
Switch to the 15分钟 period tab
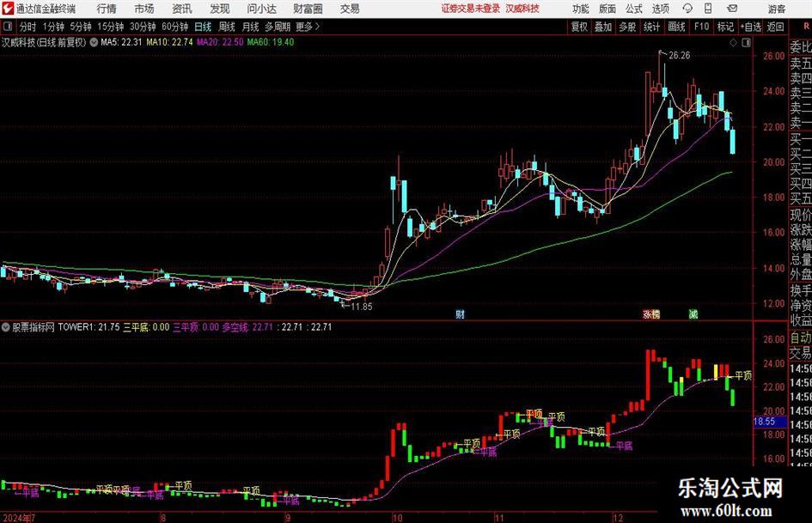pos(111,27)
